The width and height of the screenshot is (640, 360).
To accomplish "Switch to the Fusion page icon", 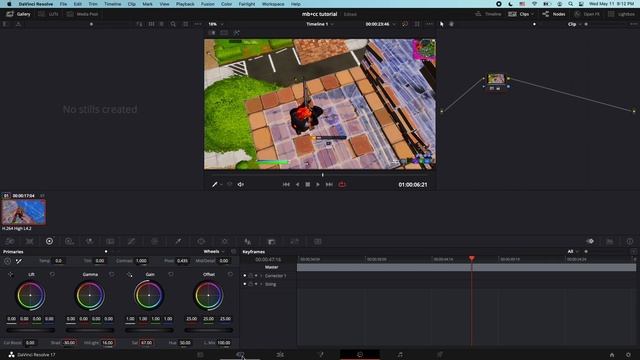I will coord(320,355).
